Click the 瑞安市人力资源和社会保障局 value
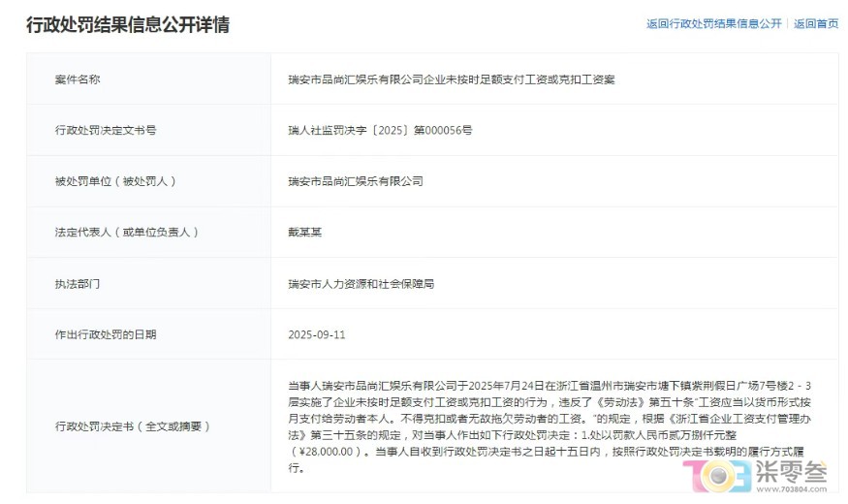 click(x=361, y=284)
